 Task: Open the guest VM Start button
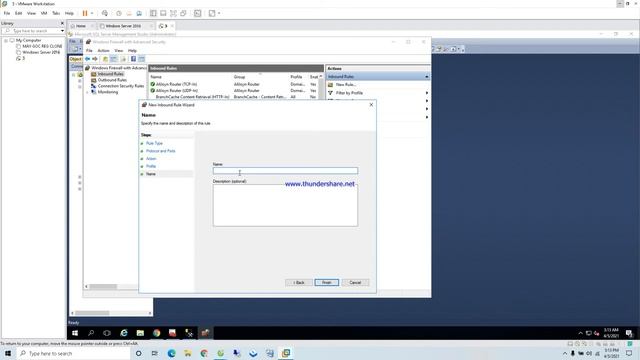click(x=75, y=333)
